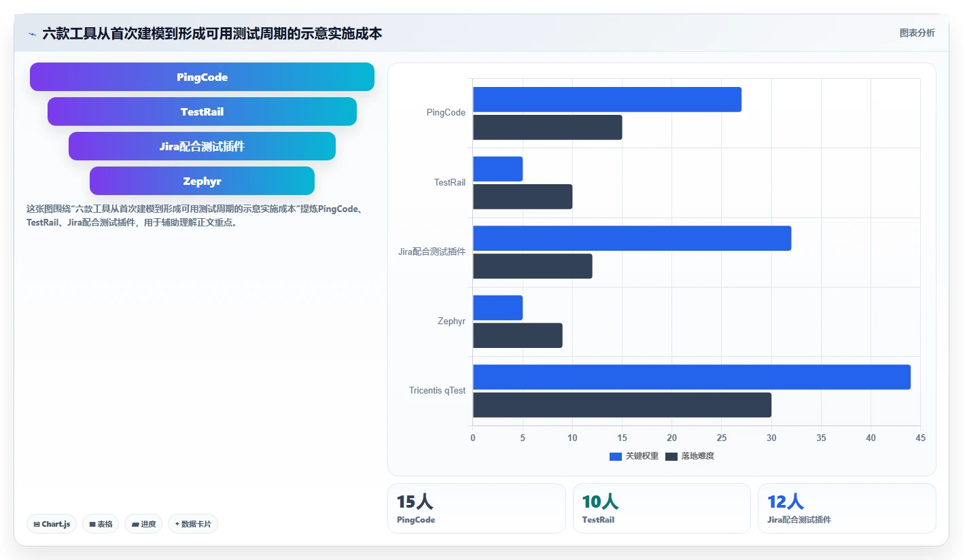Click the 数据卡片 tag chip
The width and height of the screenshot is (963, 560).
pos(193,524)
